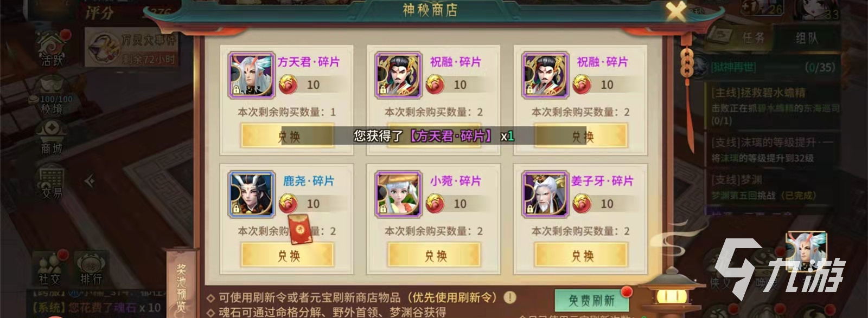
Task: Switch to the 组队 team tab
Action: [807, 38]
